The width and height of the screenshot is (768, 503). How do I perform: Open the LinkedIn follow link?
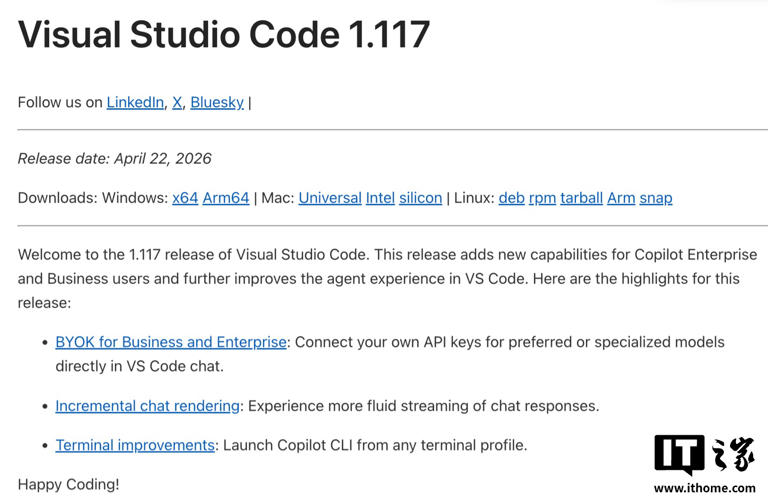coord(135,102)
